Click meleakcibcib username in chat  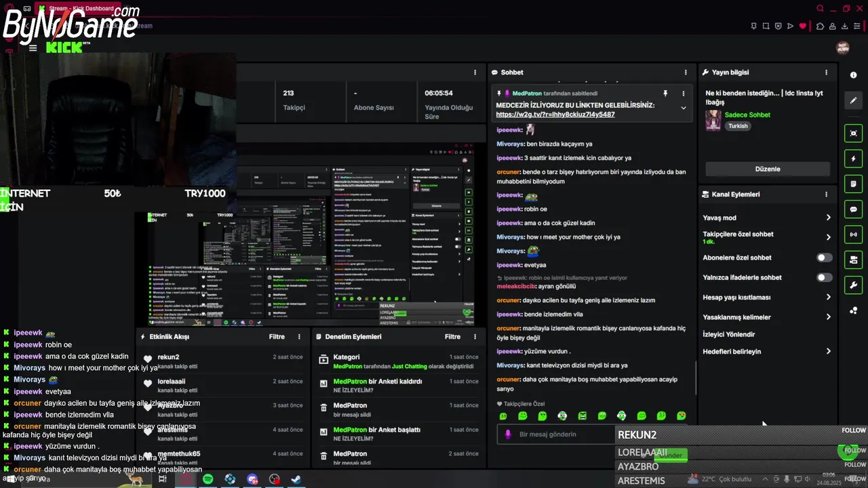(515, 286)
